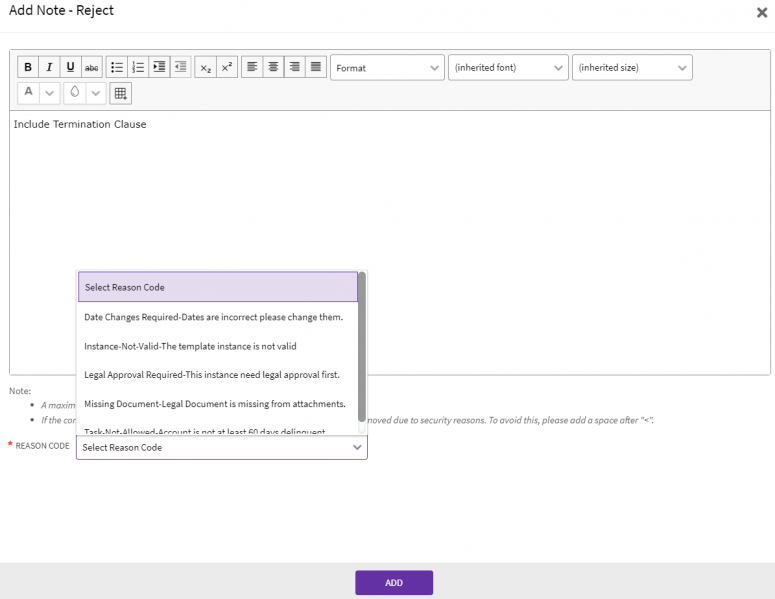Viewport: 775px width, 599px height.
Task: Toggle italic text style
Action: pyautogui.click(x=49, y=68)
